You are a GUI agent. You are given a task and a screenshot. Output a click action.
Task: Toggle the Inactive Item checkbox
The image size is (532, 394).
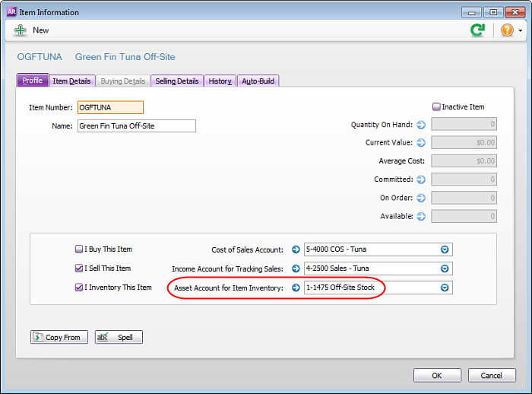(436, 107)
